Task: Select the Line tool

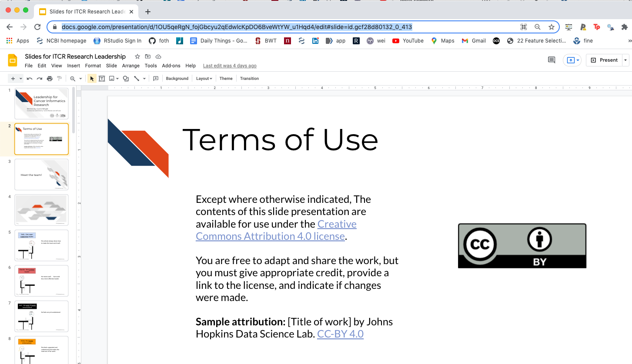Action: tap(137, 79)
